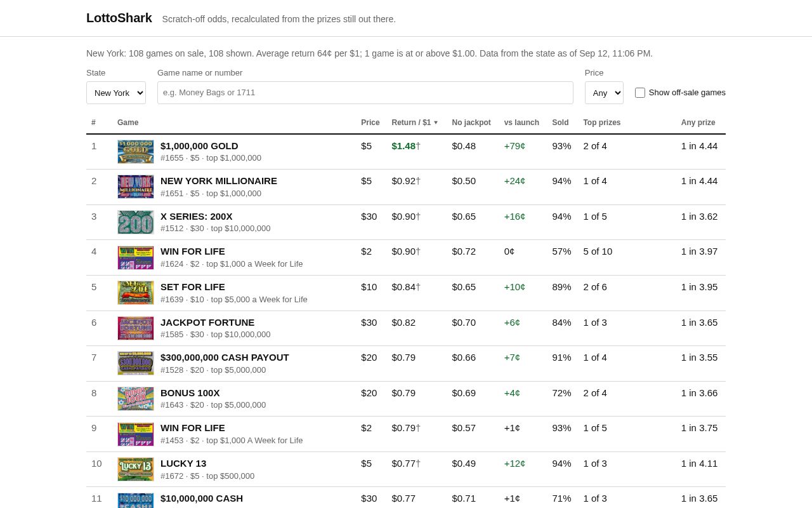812x508 pixels.
Task: Sort by the Game column header
Action: click(128, 123)
